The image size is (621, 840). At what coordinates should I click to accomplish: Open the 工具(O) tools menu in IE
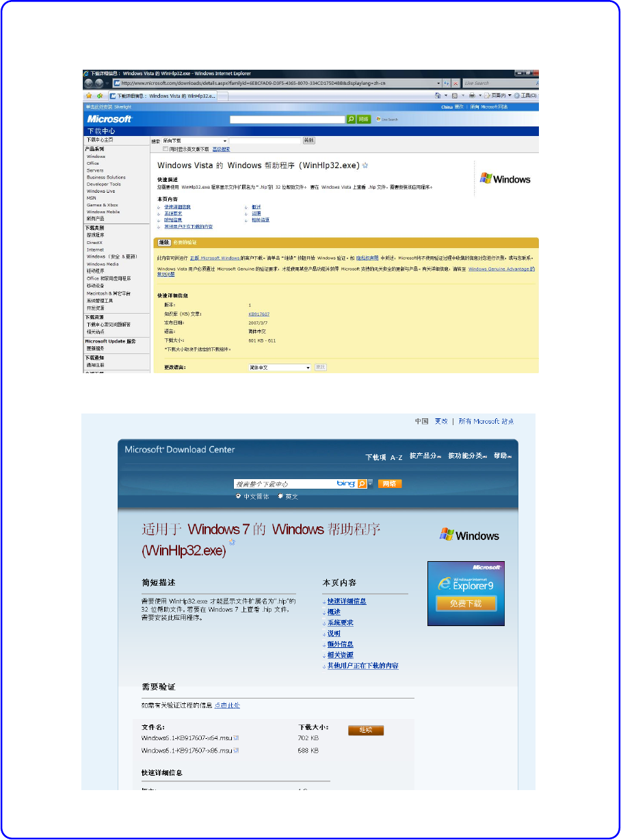click(525, 95)
